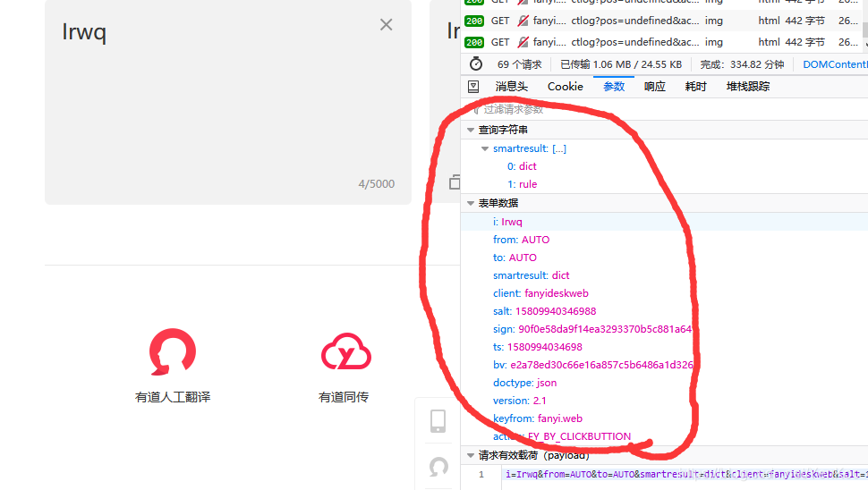The width and height of the screenshot is (868, 490).
Task: Select the 'ts: 1580994034698' row
Action: pyautogui.click(x=664, y=347)
